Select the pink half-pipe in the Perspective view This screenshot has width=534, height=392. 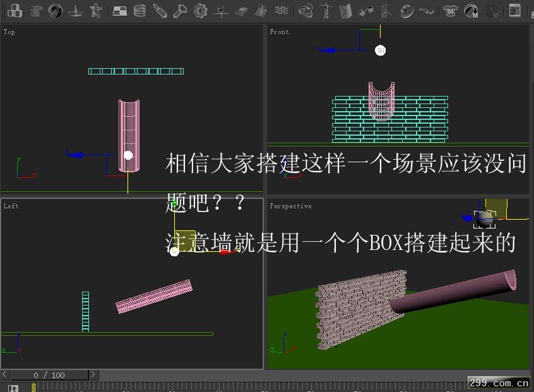[454, 294]
